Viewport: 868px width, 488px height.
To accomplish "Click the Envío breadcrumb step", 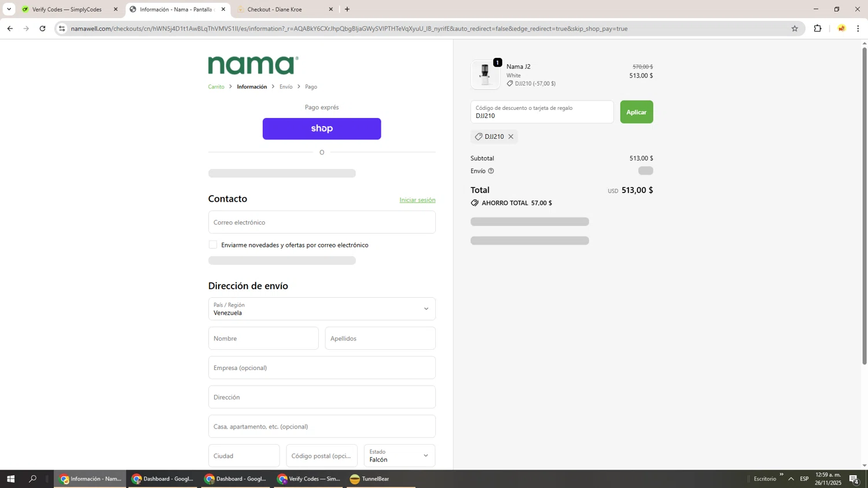I will (286, 87).
